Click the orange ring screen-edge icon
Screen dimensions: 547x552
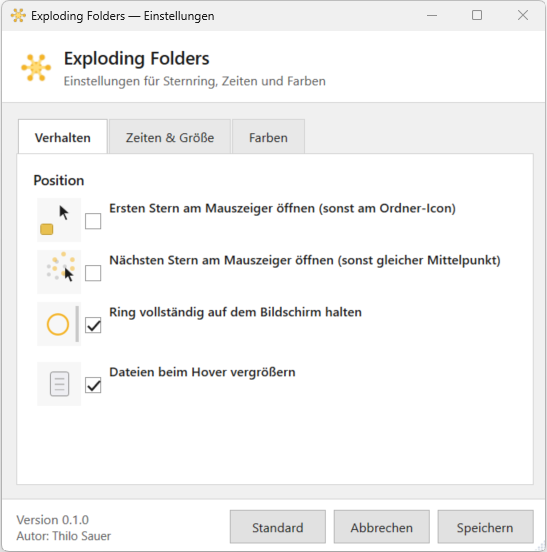(x=59, y=324)
